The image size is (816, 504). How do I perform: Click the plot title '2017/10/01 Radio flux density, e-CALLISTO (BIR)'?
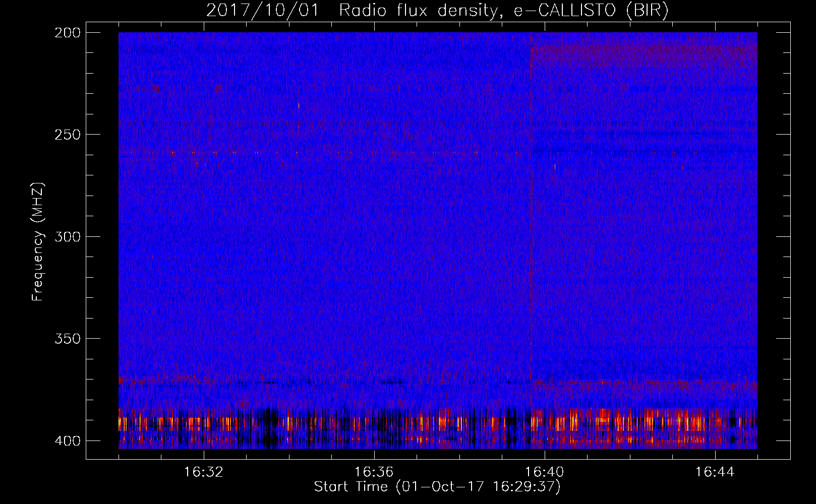click(x=437, y=11)
